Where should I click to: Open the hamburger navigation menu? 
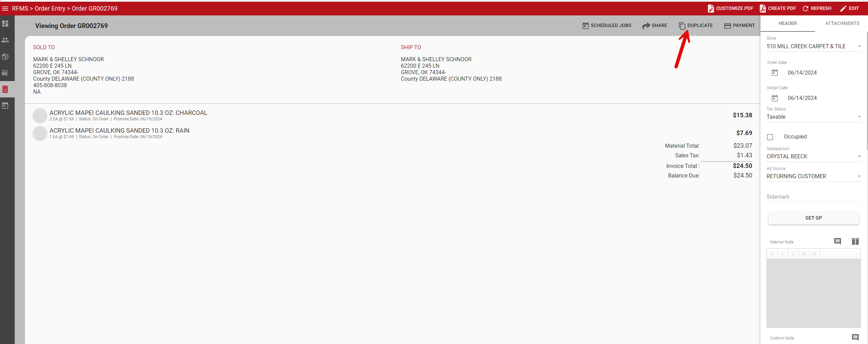tap(5, 9)
